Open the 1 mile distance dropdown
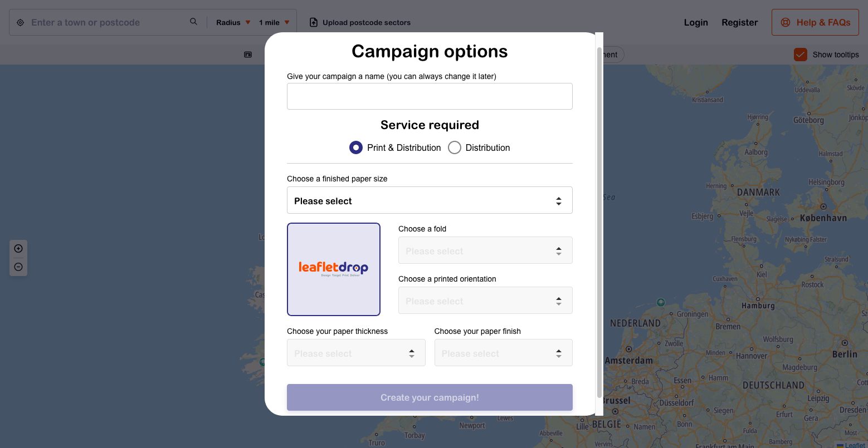Image resolution: width=868 pixels, height=448 pixels. [274, 23]
